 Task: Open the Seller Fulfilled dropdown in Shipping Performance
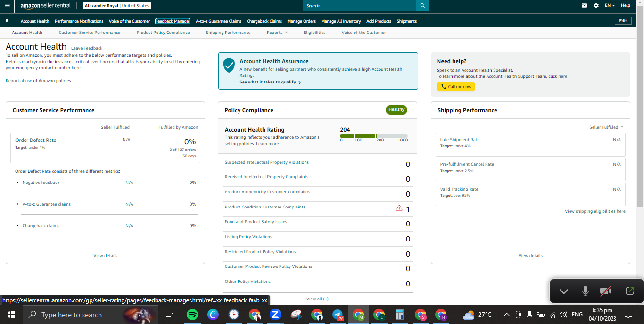[606, 127]
